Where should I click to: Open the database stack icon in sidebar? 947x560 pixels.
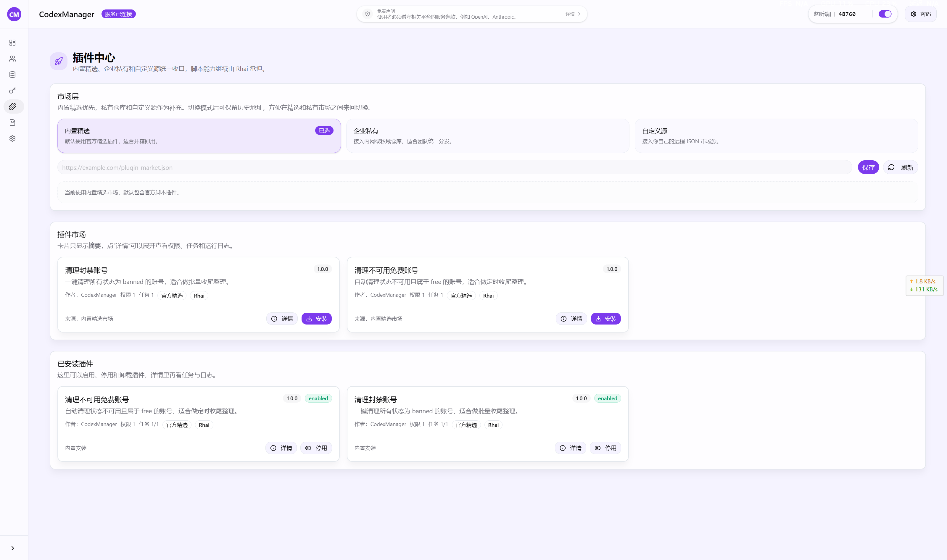[12, 75]
